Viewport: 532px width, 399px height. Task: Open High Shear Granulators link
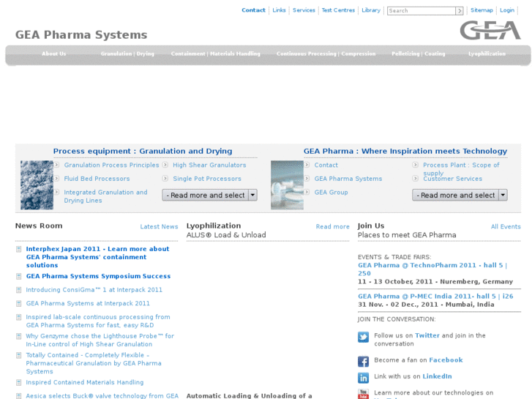pos(209,165)
